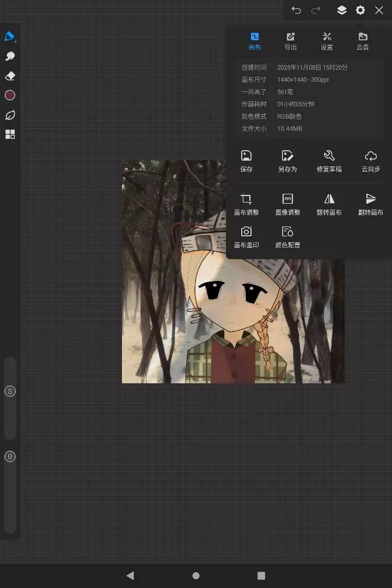Click the settings gear icon

pyautogui.click(x=360, y=10)
